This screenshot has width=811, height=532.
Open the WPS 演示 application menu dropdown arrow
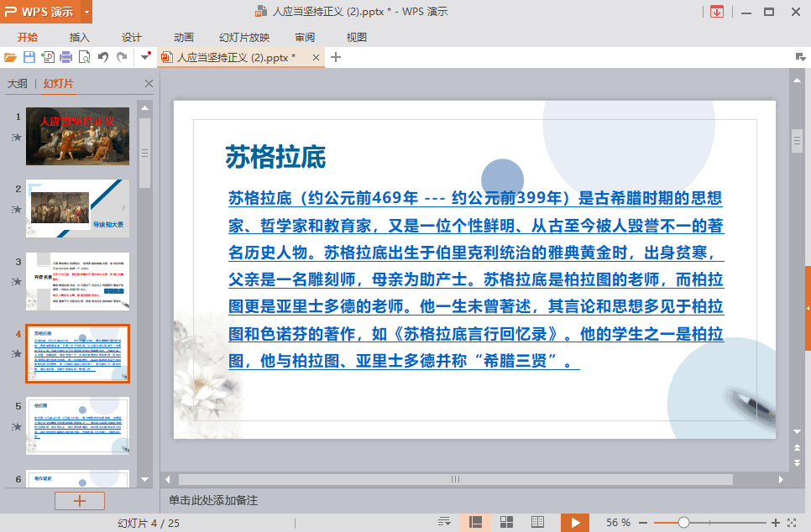pos(87,12)
